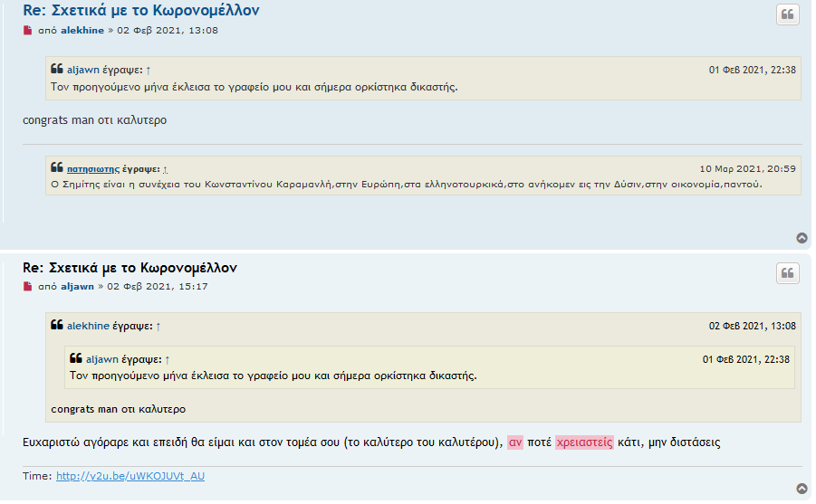Open post title link in alekhine's post

pyautogui.click(x=141, y=10)
